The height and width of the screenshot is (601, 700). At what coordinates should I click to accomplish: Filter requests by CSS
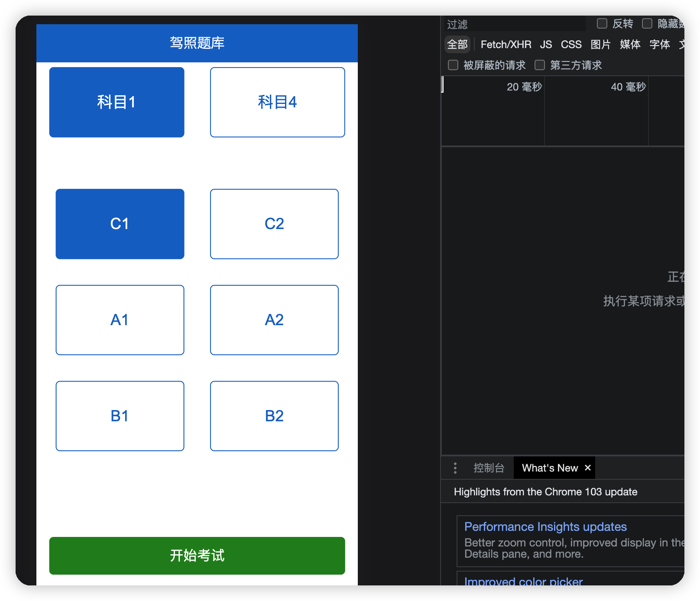pos(571,44)
